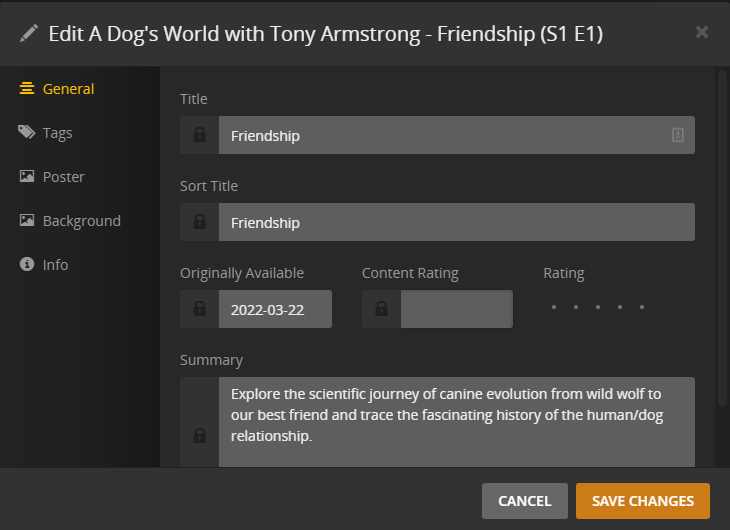Switch to the Tags section
730x530 pixels.
pyautogui.click(x=57, y=133)
